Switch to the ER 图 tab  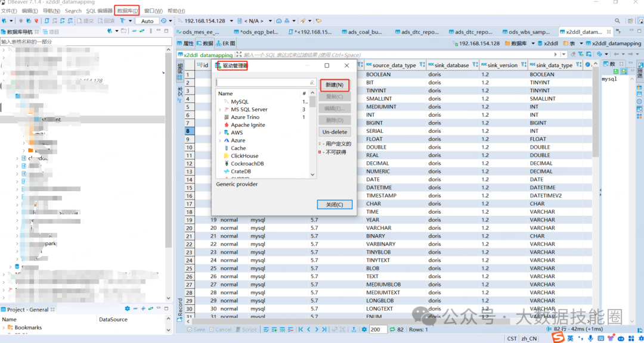point(225,43)
